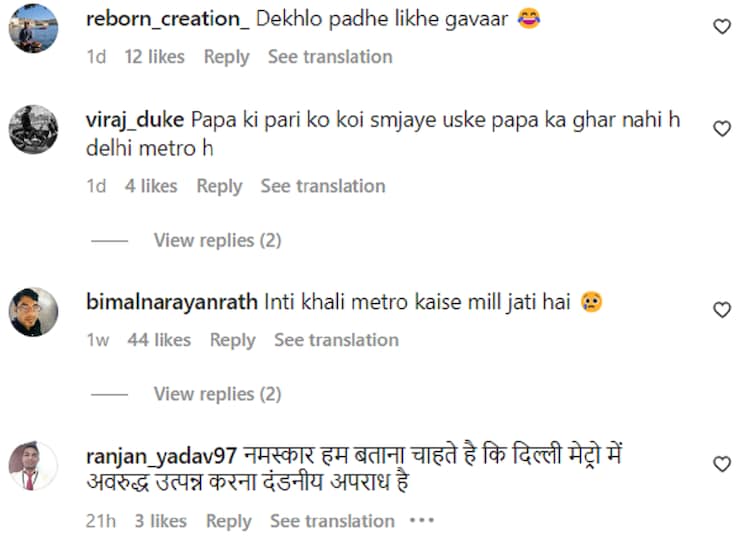The height and width of the screenshot is (541, 750).
Task: Expand View replies (2) under bimalnarayanrath's comment
Action: pyautogui.click(x=217, y=394)
